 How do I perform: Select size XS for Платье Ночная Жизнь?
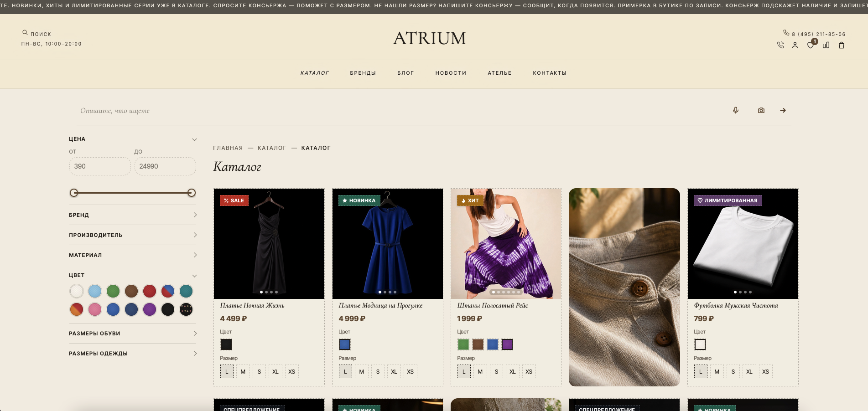coord(292,372)
